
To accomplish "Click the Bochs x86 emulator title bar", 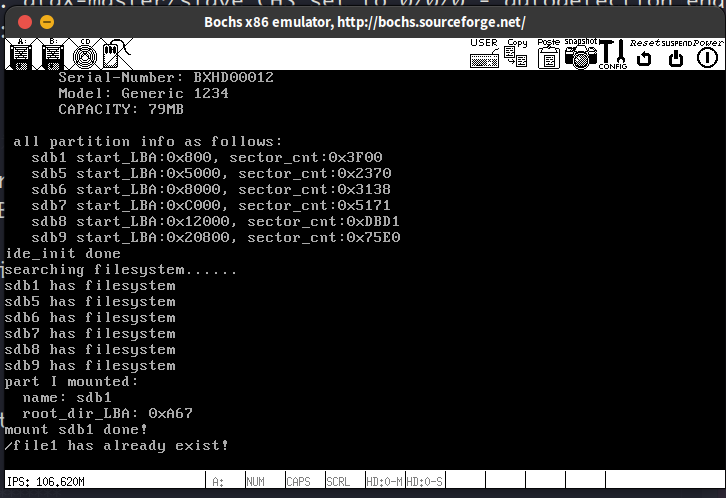I will click(x=363, y=22).
